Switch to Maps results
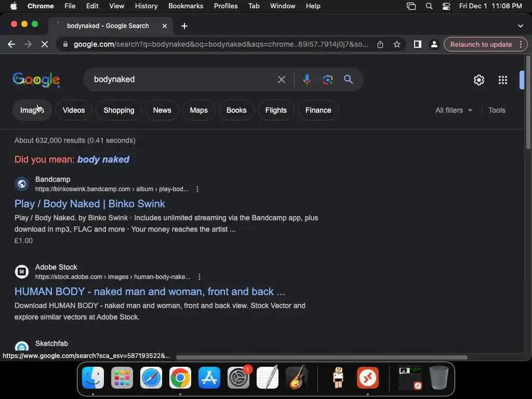Image resolution: width=532 pixels, height=399 pixels. coord(198,110)
